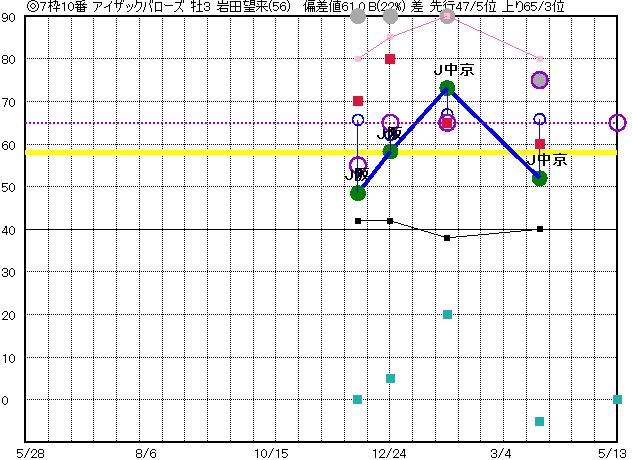
Task: Click the horse name アイザックバローズ in title
Action: (125, 6)
